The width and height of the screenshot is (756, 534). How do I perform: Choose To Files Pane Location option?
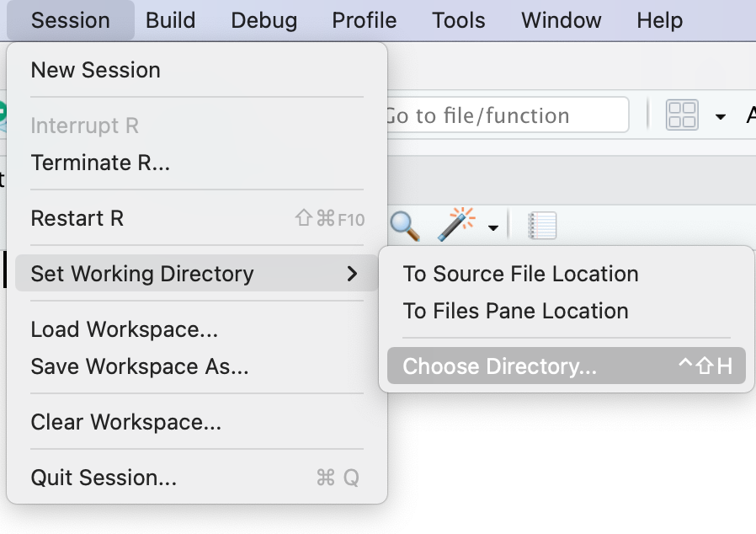click(515, 311)
